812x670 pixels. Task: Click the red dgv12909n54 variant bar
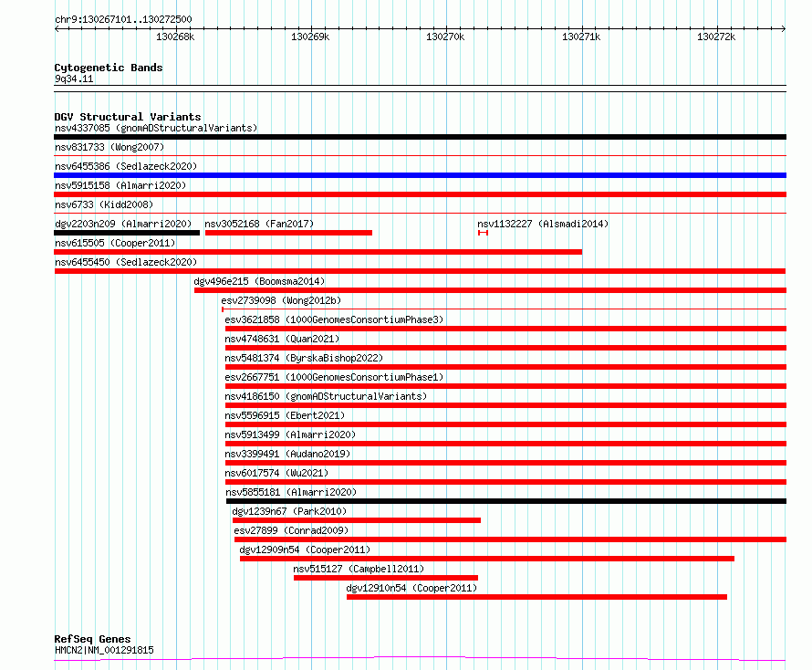pyautogui.click(x=487, y=559)
